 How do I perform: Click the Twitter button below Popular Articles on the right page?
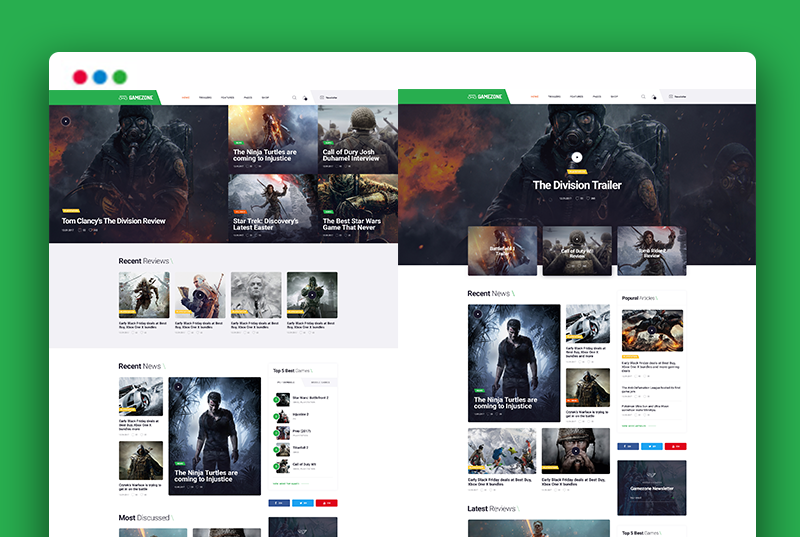pos(652,446)
